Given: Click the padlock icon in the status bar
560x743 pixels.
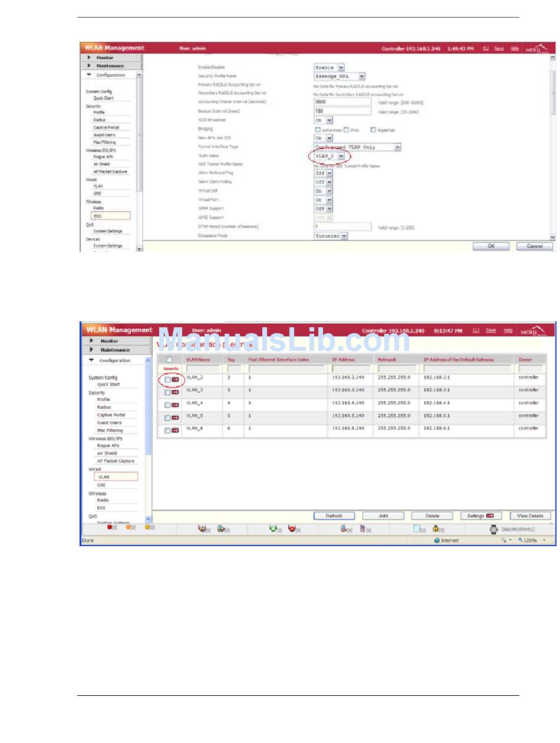Looking at the screenshot, I should click(436, 529).
